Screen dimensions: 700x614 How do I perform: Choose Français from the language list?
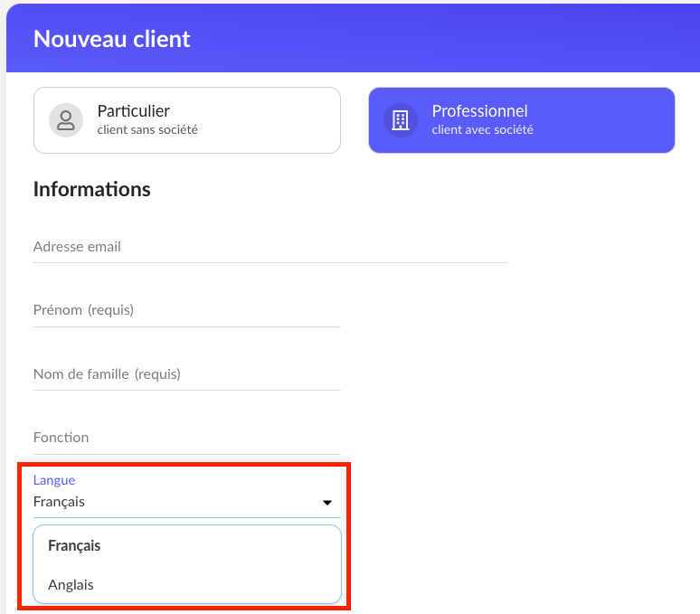pos(74,546)
